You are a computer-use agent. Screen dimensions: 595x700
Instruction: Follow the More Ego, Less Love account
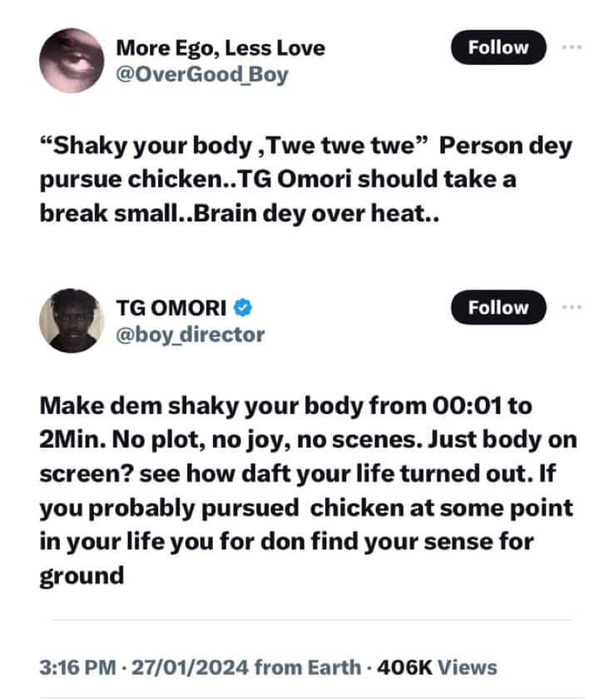(x=498, y=47)
